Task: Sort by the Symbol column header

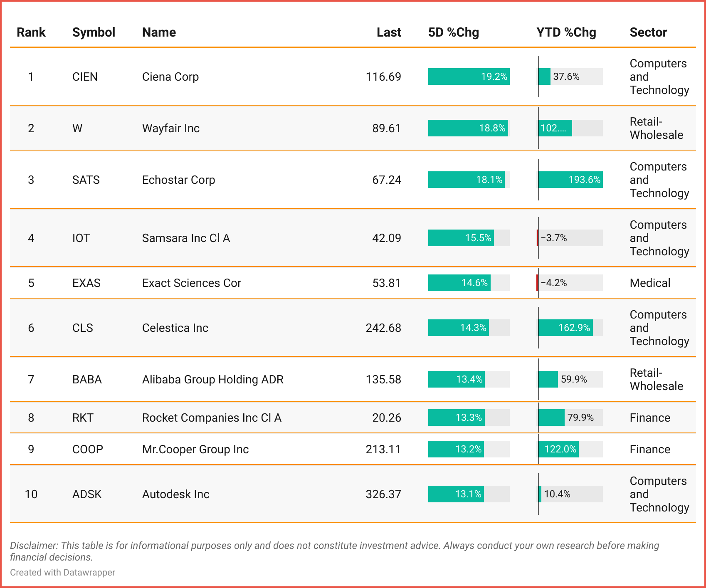Action: (94, 32)
